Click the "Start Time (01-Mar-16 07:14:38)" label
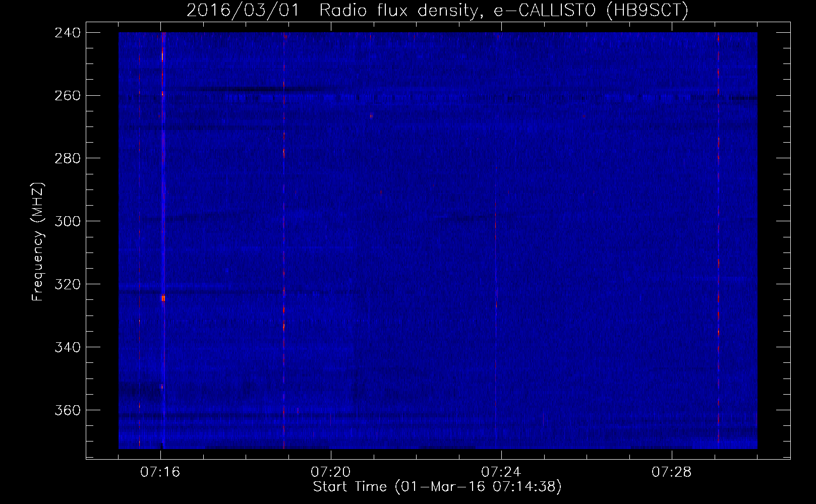 pos(437,486)
